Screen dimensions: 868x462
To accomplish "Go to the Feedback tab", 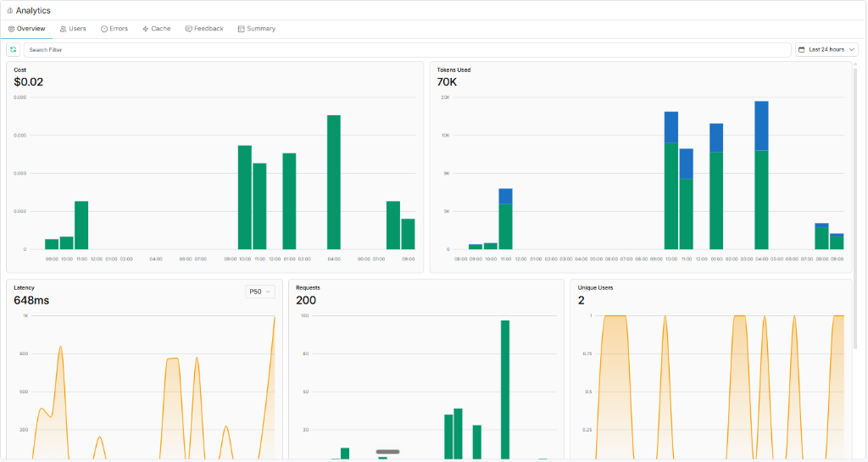I will pos(204,29).
